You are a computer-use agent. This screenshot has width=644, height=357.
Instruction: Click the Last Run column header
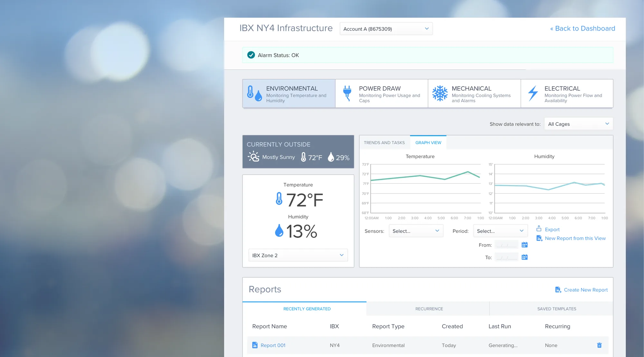500,326
